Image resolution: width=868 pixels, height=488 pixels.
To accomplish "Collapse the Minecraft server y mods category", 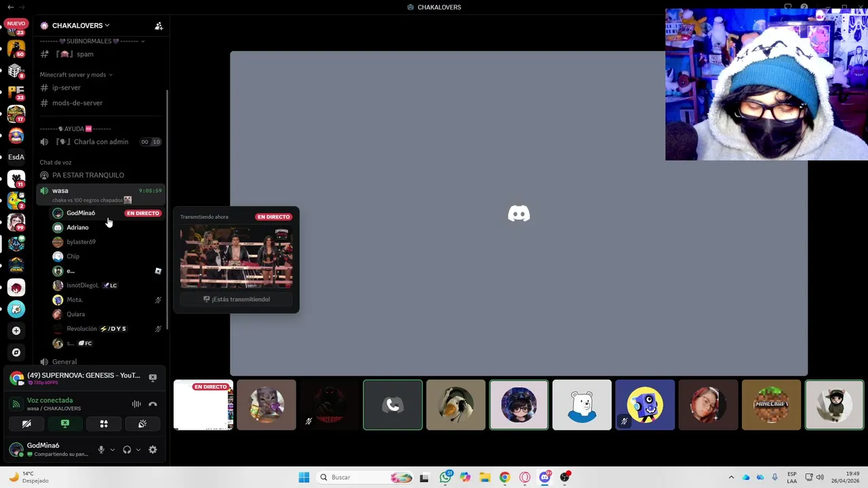I will [x=76, y=75].
